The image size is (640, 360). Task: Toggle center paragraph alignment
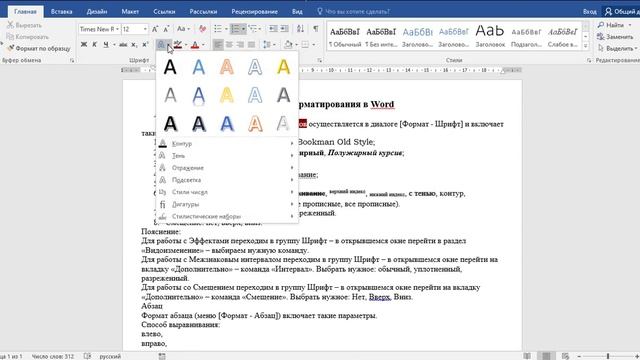click(229, 44)
